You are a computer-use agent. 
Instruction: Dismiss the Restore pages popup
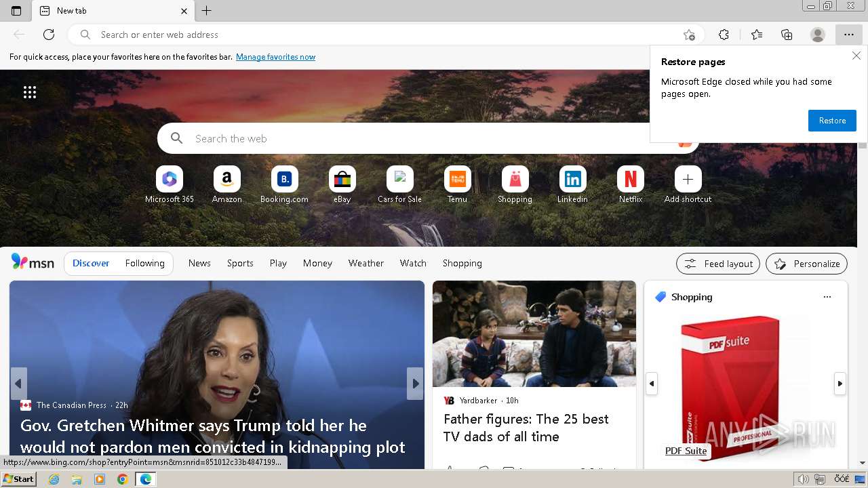856,56
